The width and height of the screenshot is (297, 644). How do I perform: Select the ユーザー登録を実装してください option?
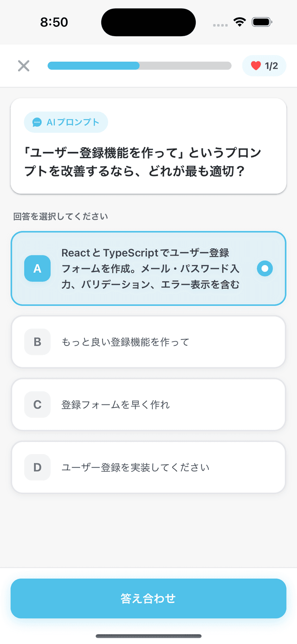click(x=148, y=467)
